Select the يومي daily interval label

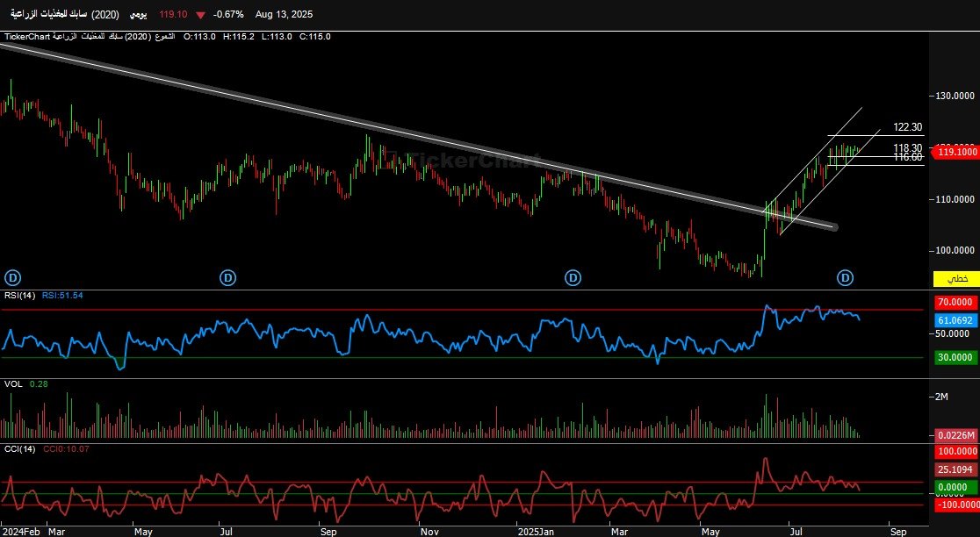coord(138,14)
